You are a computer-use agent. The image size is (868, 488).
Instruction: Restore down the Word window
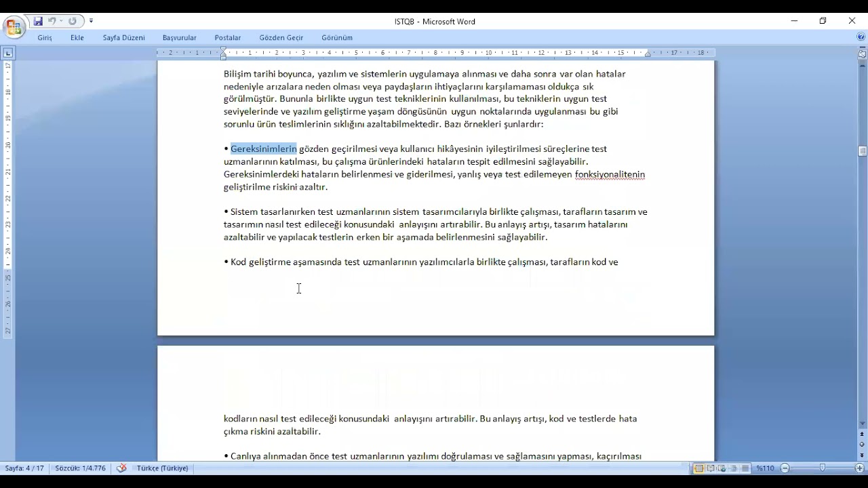point(823,21)
